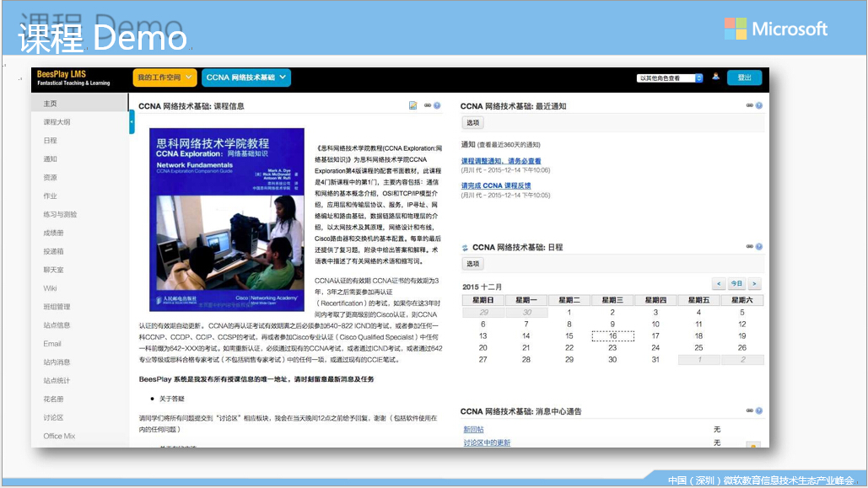Image resolution: width=868 pixels, height=488 pixels.
Task: Select 讨论区 in the sidebar
Action: pos(54,418)
